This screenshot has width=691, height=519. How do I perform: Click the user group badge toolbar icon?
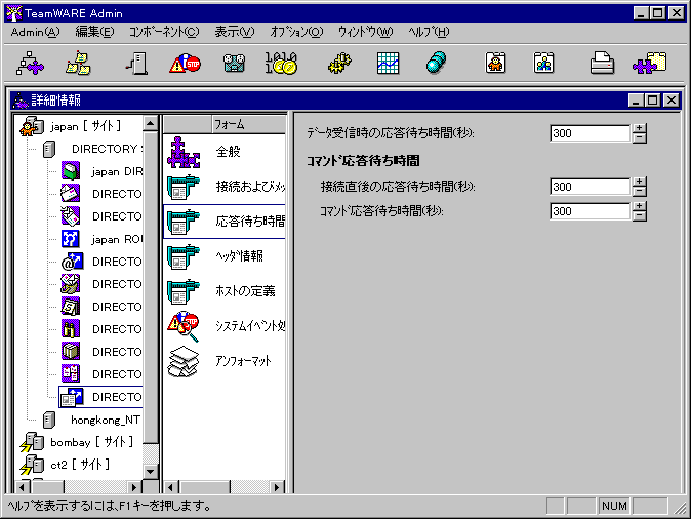544,63
